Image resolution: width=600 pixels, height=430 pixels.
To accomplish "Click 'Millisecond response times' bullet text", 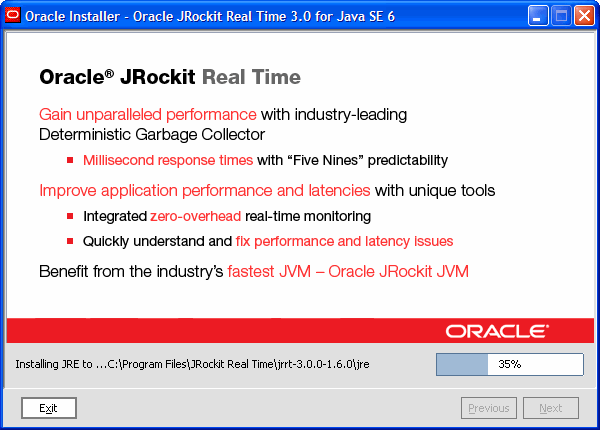I will (168, 160).
